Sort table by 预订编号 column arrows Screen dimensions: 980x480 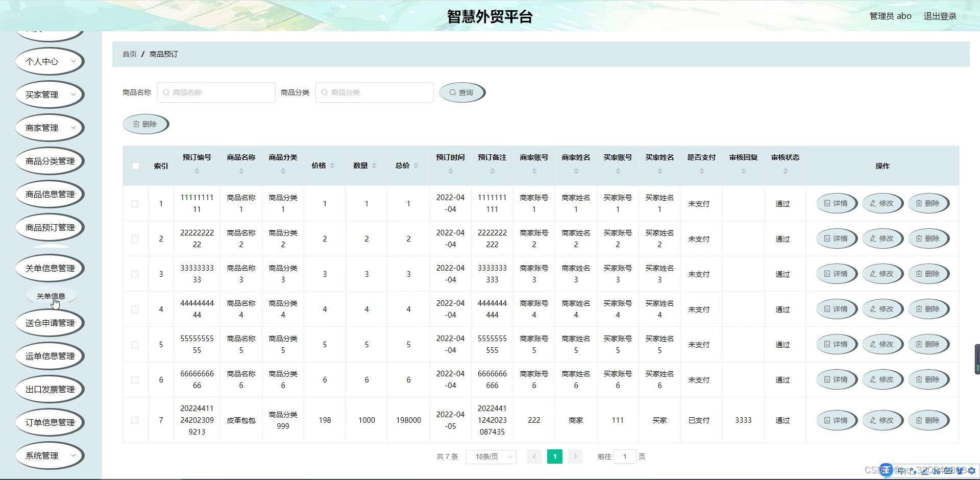click(197, 172)
